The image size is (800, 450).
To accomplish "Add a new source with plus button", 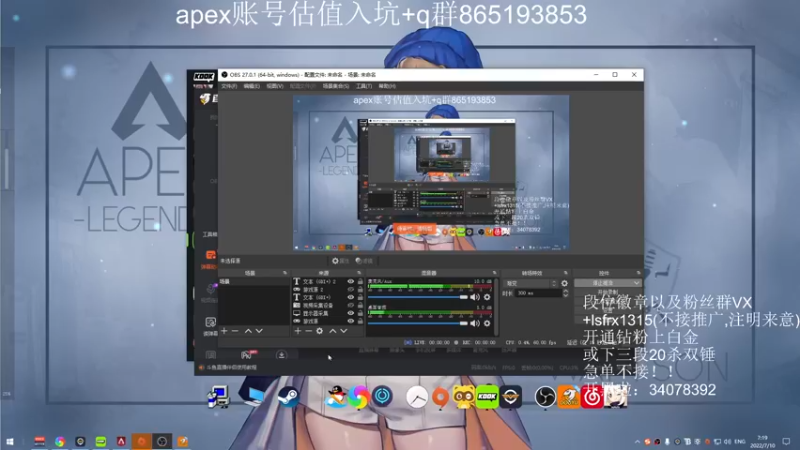I will [x=297, y=331].
